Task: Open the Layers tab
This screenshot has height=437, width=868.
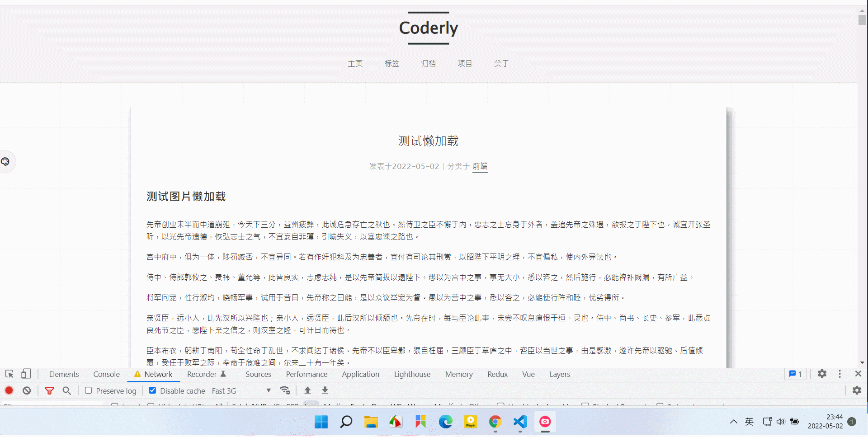Action: coord(560,374)
